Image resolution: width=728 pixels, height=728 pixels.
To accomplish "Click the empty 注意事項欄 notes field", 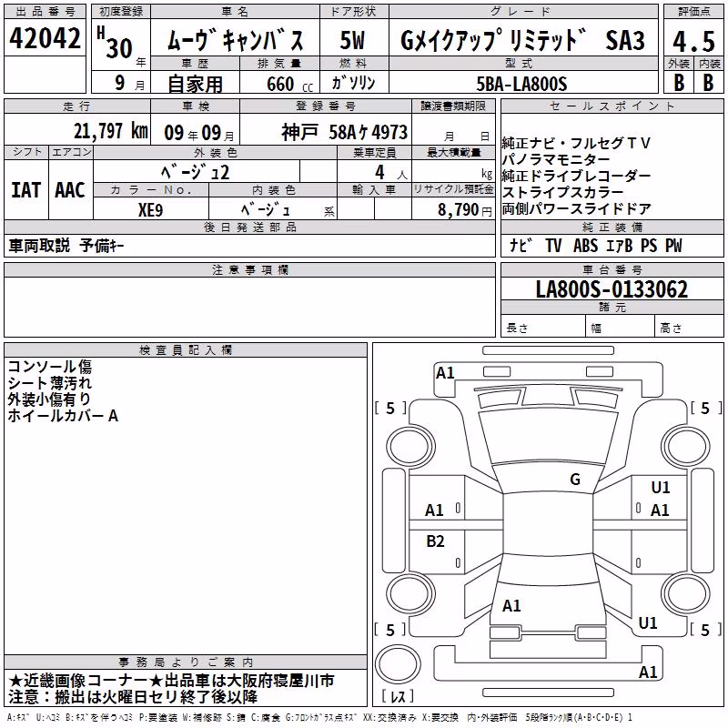I will [x=249, y=307].
